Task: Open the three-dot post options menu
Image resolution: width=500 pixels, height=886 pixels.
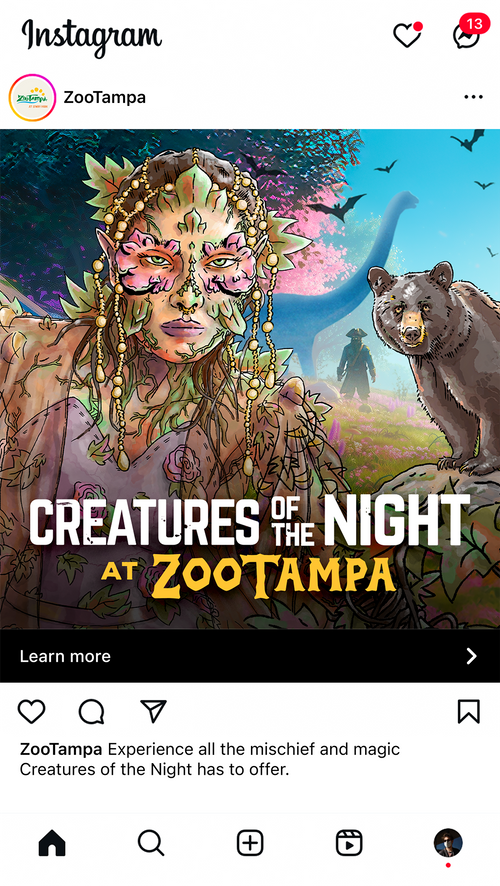Action: click(x=473, y=97)
